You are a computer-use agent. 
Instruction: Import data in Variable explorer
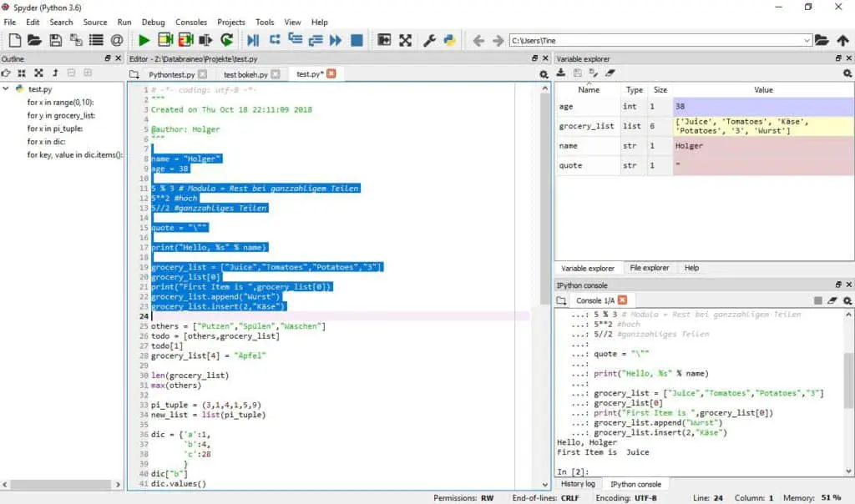[x=560, y=73]
